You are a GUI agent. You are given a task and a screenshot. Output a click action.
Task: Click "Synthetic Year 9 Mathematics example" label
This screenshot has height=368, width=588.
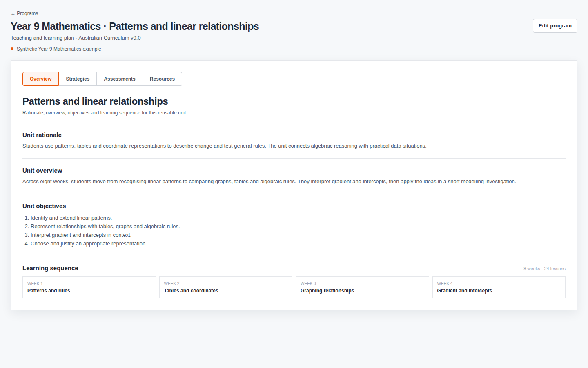click(59, 49)
